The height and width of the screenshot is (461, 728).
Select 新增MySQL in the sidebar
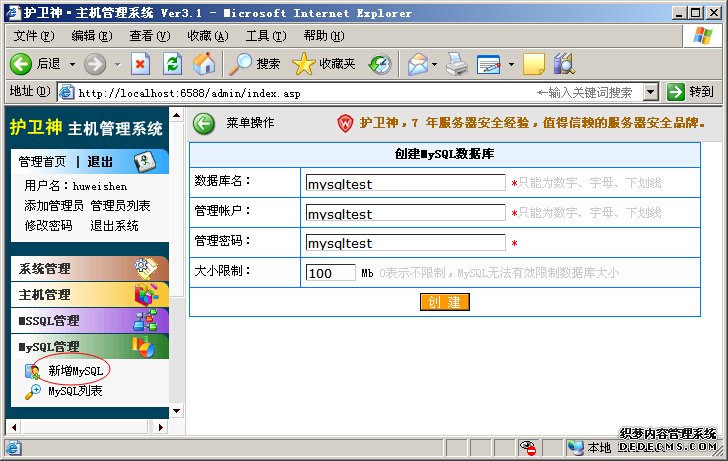(75, 371)
